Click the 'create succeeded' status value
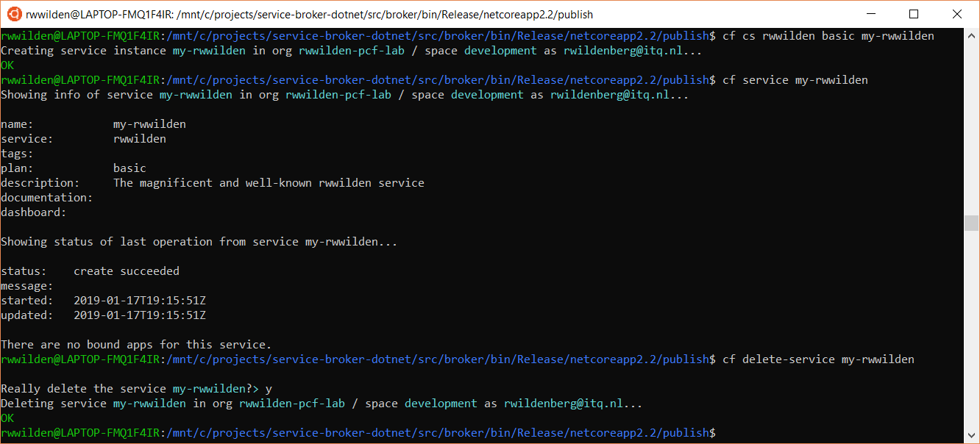The height and width of the screenshot is (444, 980). pyautogui.click(x=127, y=271)
